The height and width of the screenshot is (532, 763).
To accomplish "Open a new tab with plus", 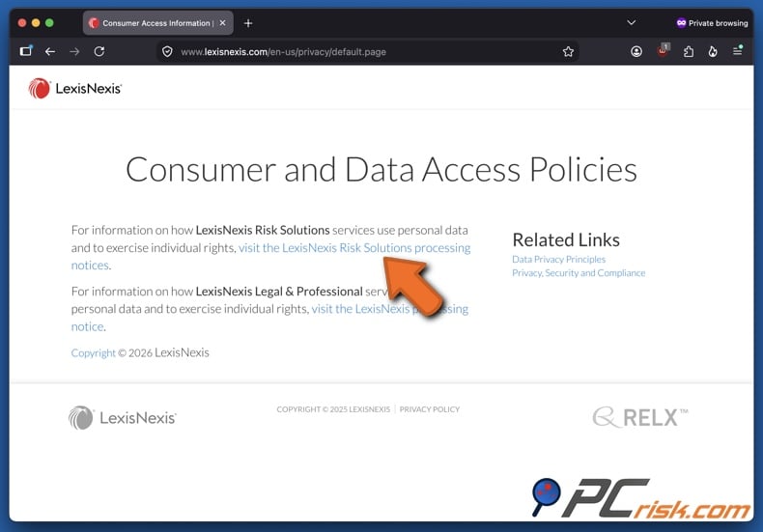I will click(248, 23).
